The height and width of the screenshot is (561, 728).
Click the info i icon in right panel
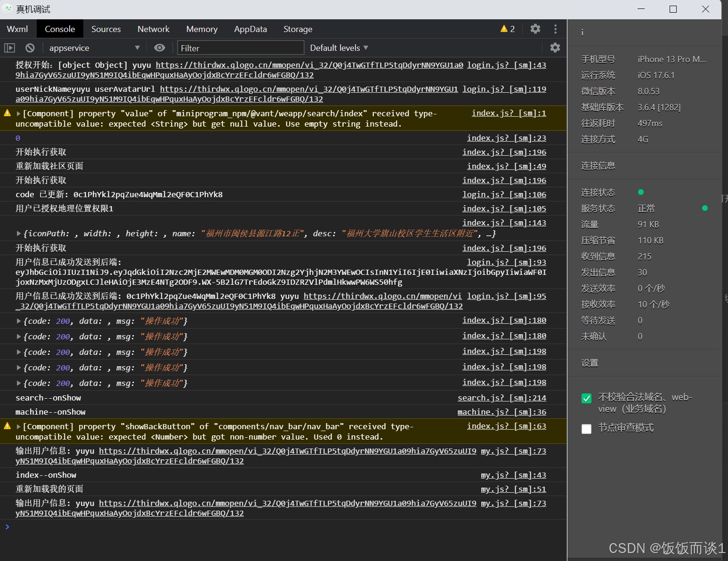pyautogui.click(x=582, y=32)
